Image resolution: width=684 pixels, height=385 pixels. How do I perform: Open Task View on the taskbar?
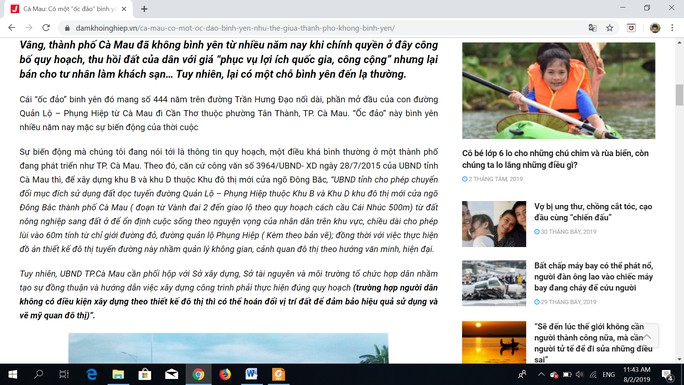tap(64, 374)
